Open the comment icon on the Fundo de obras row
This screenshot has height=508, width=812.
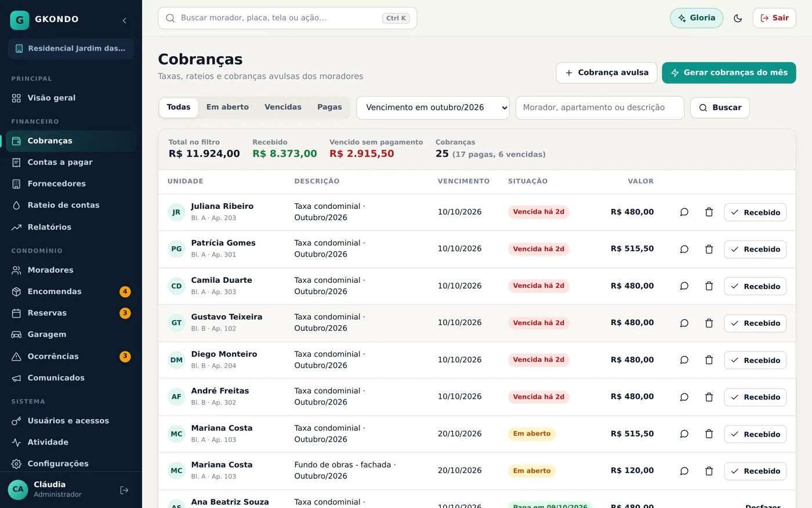pos(684,471)
